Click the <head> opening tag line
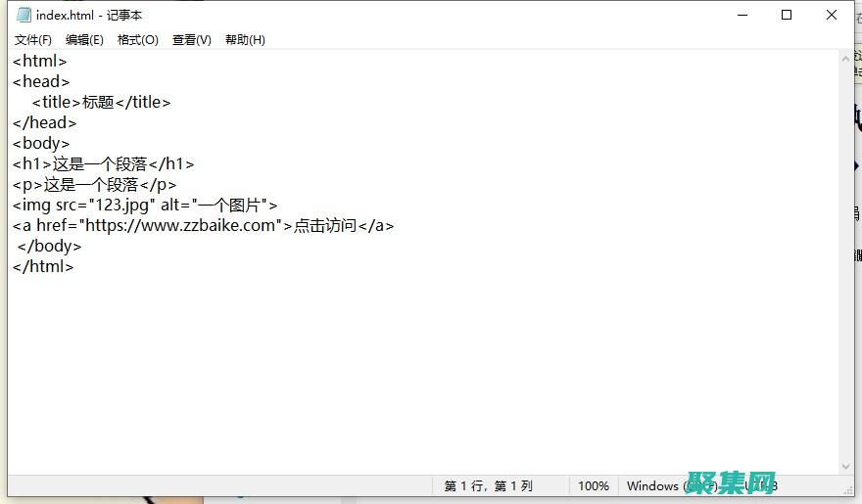This screenshot has width=862, height=504. click(x=41, y=82)
